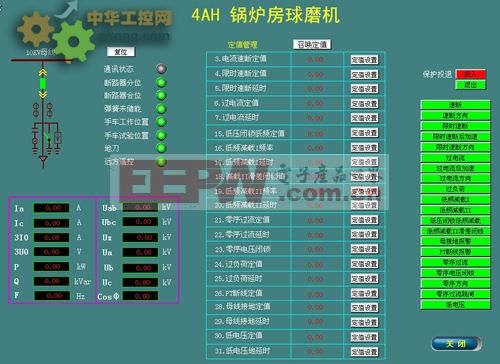500x364 pixels.
Task: Click the Ubc voltage value display
Action: click(140, 222)
